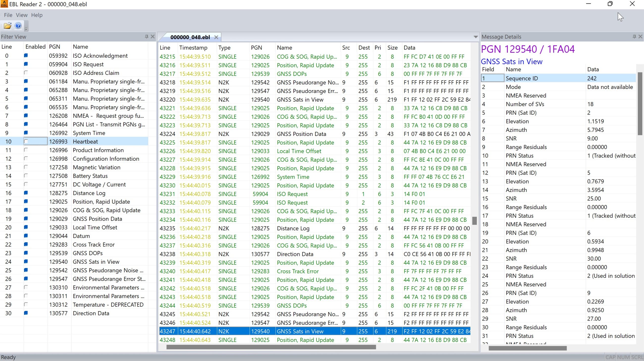Open the Help menu

(37, 15)
